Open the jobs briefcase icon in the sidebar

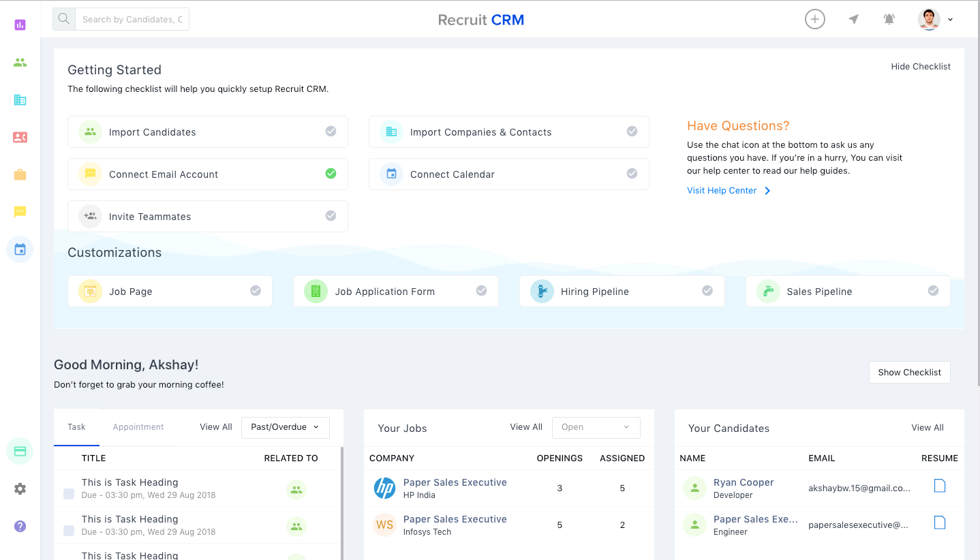coord(20,175)
